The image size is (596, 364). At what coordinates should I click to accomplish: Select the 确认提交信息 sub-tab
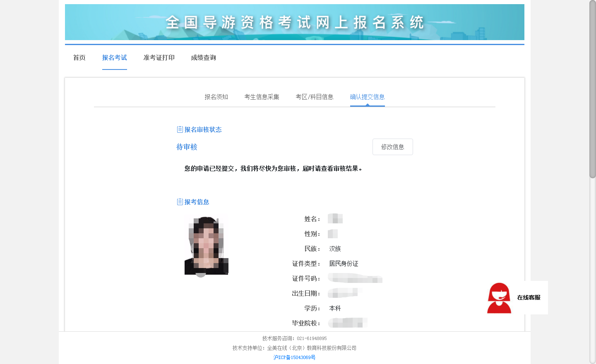(x=367, y=97)
